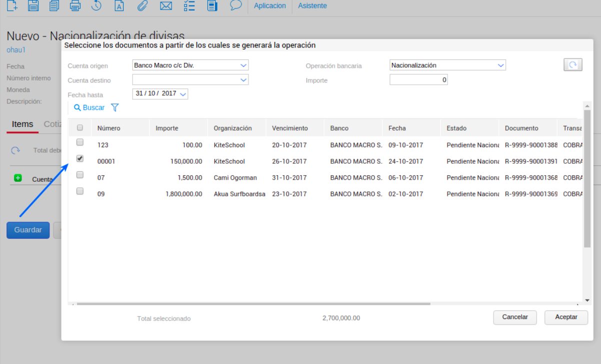This screenshot has height=364, width=601.
Task: Open the chat speech bubble icon
Action: tap(235, 5)
